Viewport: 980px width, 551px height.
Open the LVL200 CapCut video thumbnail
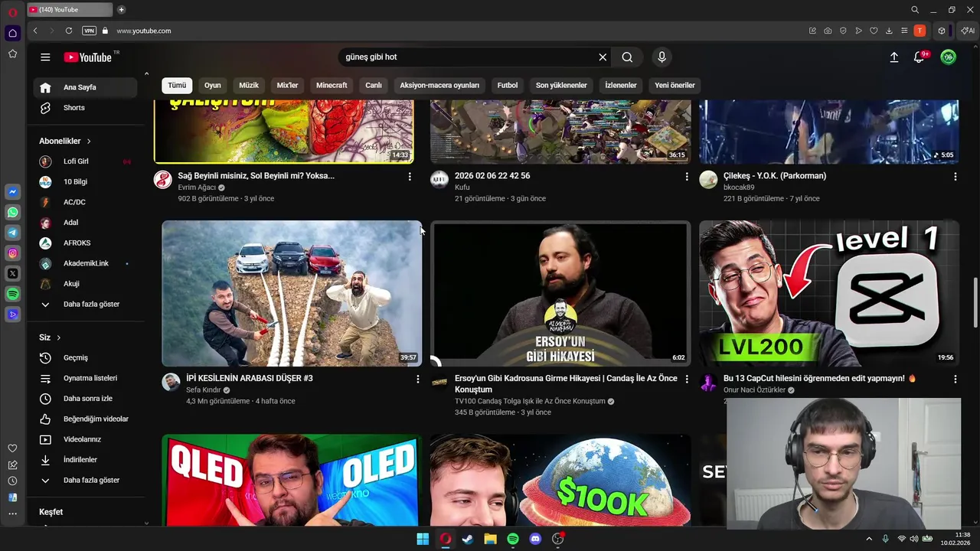[829, 293]
